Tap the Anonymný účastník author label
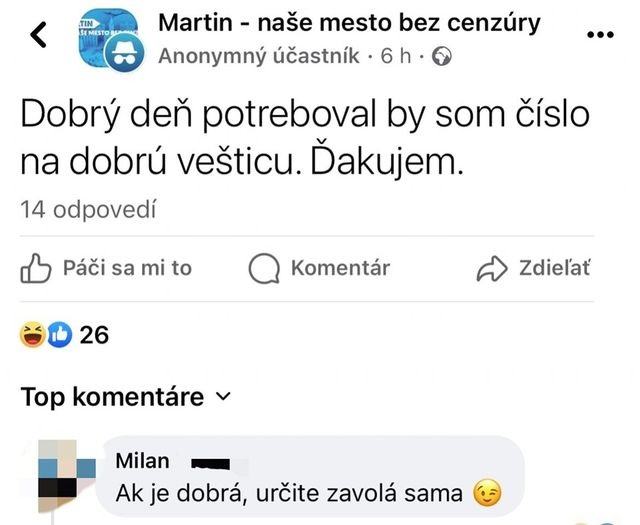This screenshot has height=525, width=640. click(260, 57)
